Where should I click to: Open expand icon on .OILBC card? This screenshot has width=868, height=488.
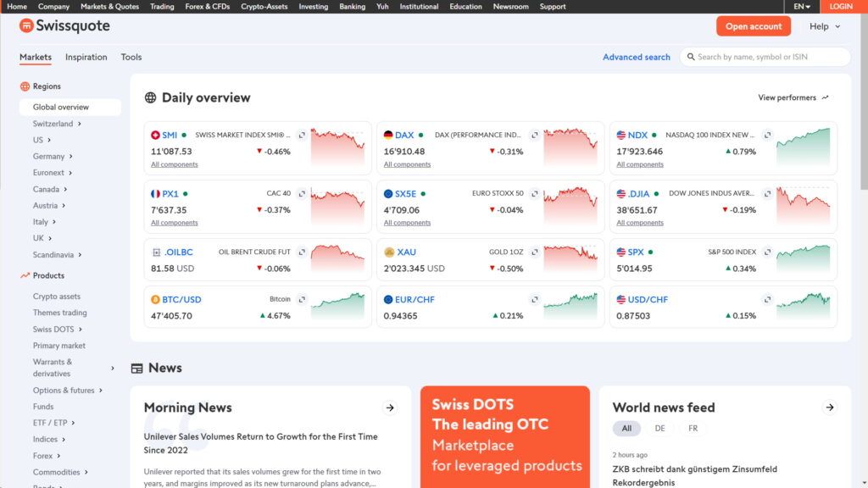pos(302,252)
